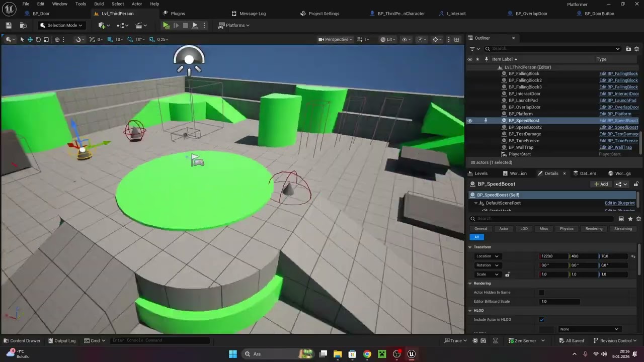Activate the Translate move tool in the viewport
The image size is (644, 362).
click(30, 39)
